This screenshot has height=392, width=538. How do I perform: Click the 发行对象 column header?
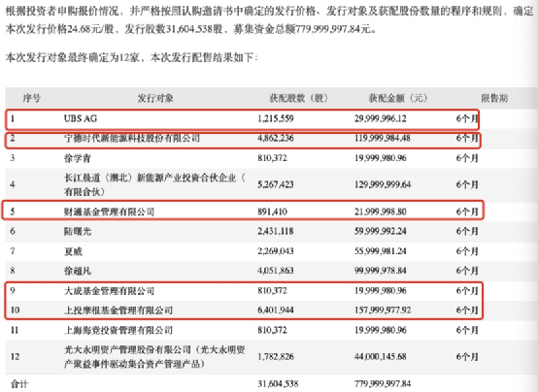(x=155, y=98)
